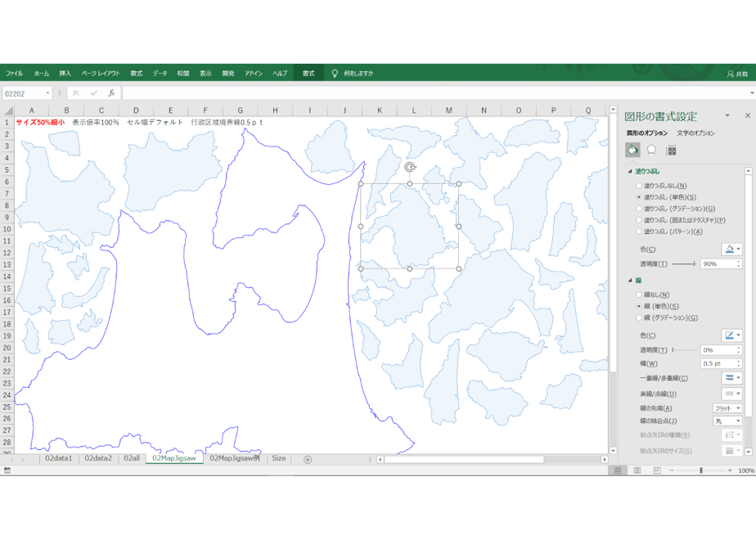Image resolution: width=756 pixels, height=540 pixels.
Task: Open the Size & Properties tab icon
Action: click(671, 151)
